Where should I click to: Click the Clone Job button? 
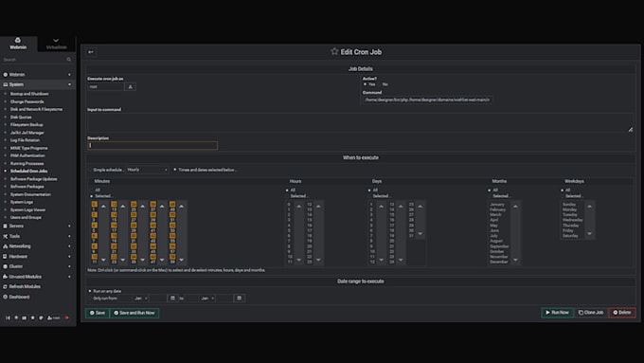tap(591, 313)
